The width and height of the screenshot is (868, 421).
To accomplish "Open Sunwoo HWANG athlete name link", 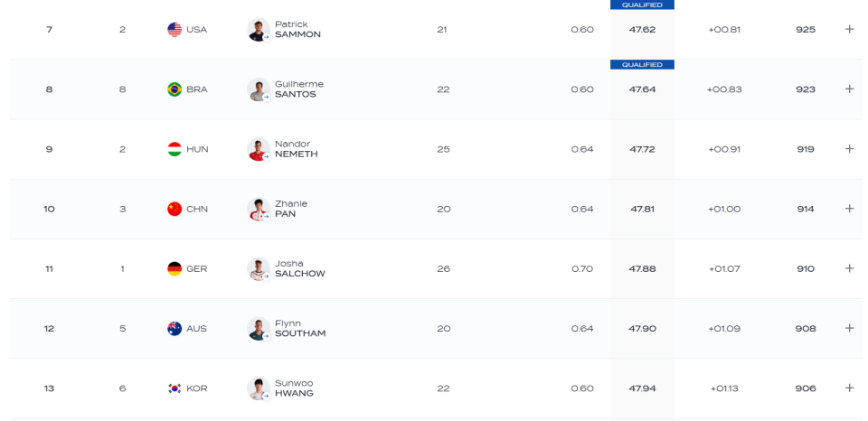I will pyautogui.click(x=294, y=388).
